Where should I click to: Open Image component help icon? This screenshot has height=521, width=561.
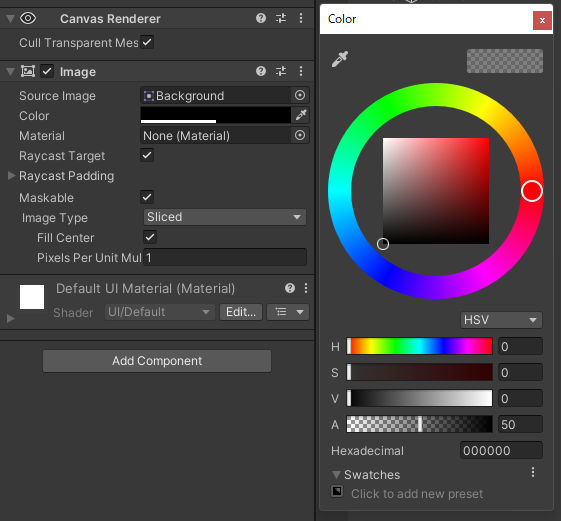pyautogui.click(x=261, y=71)
